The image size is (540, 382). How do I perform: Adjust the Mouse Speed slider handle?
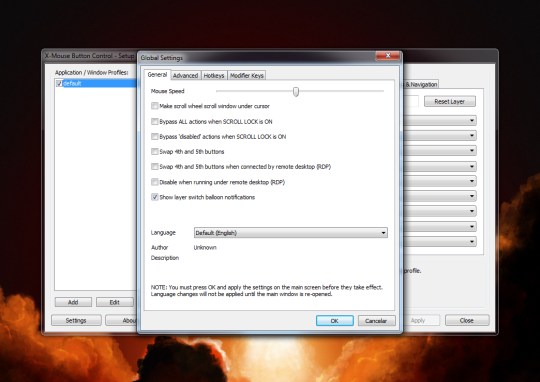(x=296, y=91)
